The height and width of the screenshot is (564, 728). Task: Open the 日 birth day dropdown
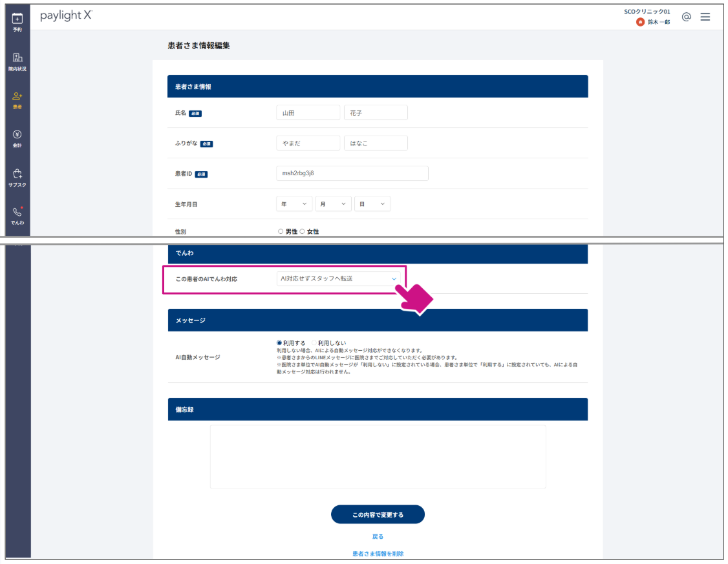click(372, 204)
